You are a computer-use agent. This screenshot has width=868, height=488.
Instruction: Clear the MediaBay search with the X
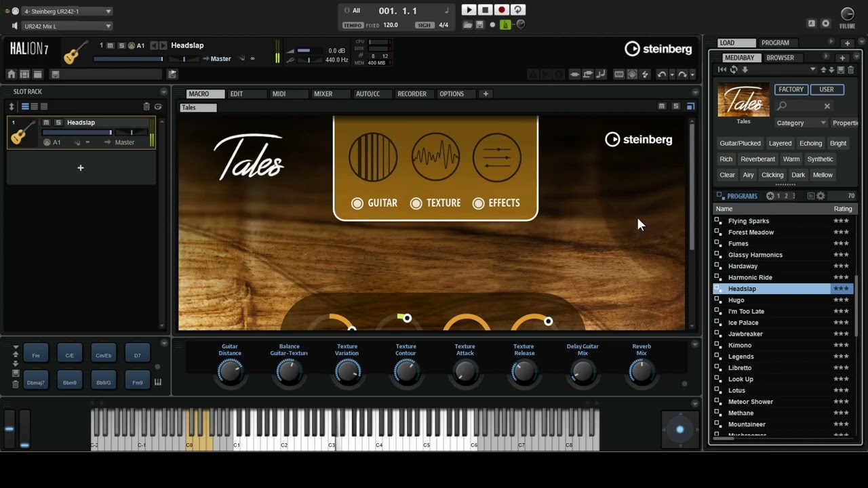pyautogui.click(x=827, y=106)
